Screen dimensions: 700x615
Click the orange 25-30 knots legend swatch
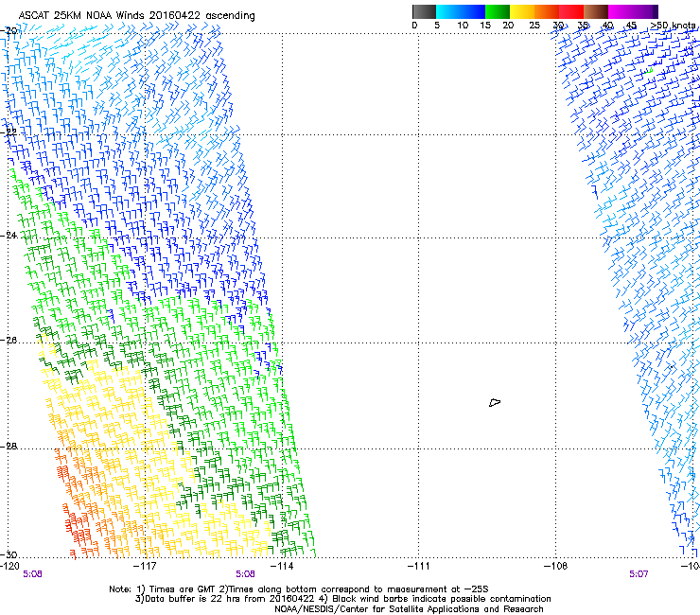tap(547, 11)
